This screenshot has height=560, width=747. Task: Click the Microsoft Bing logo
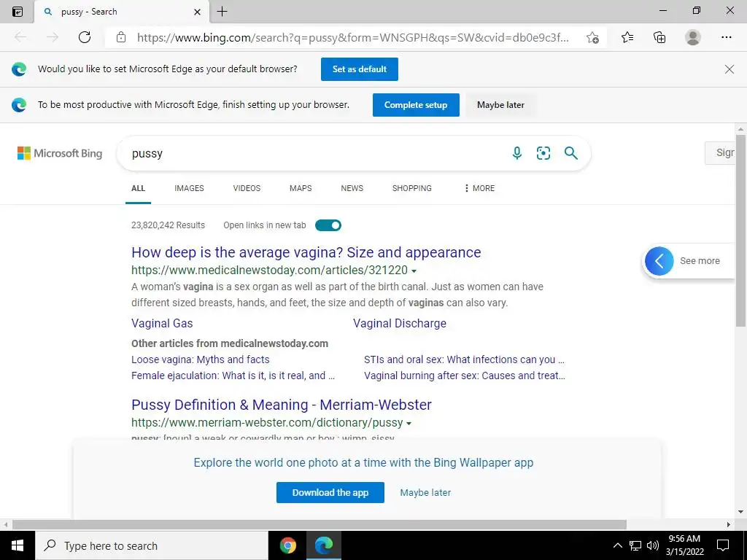[60, 153]
